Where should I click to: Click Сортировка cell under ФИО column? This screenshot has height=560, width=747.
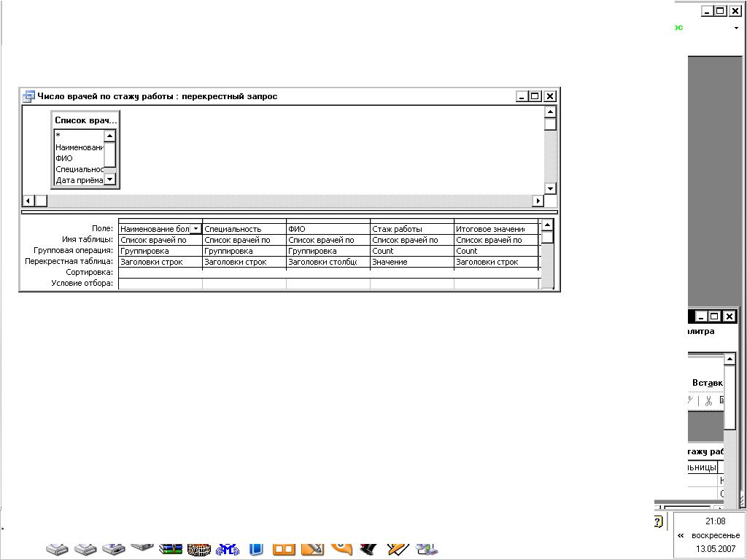[328, 273]
